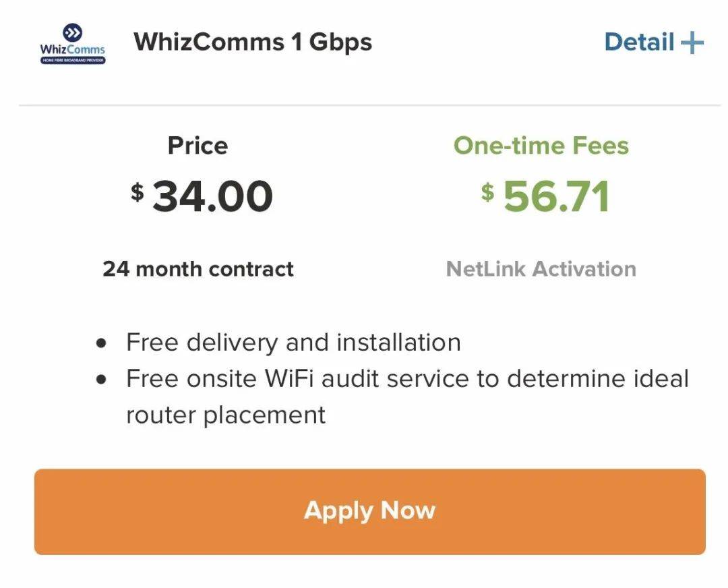
Task: Select the NetLink Activation label
Action: 541,269
